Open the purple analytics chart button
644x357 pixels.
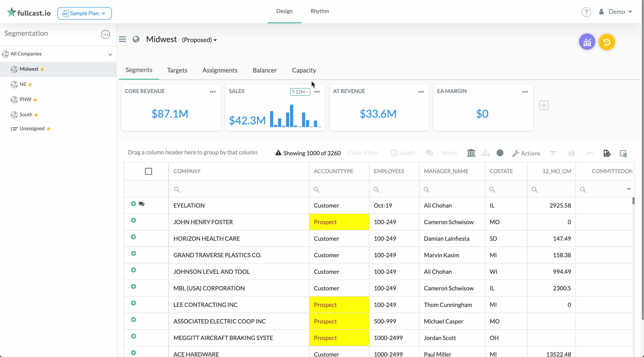pos(587,42)
